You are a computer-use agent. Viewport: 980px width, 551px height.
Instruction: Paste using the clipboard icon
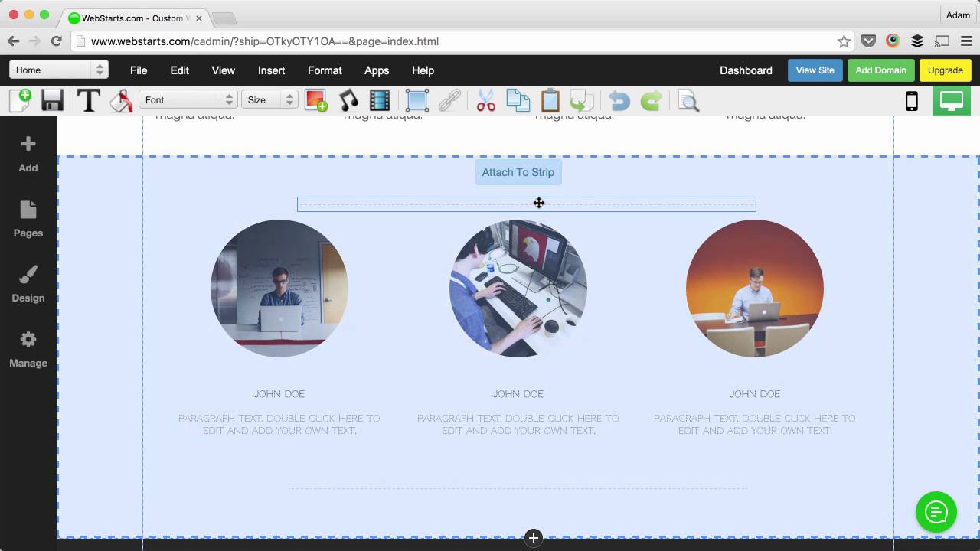click(x=550, y=100)
